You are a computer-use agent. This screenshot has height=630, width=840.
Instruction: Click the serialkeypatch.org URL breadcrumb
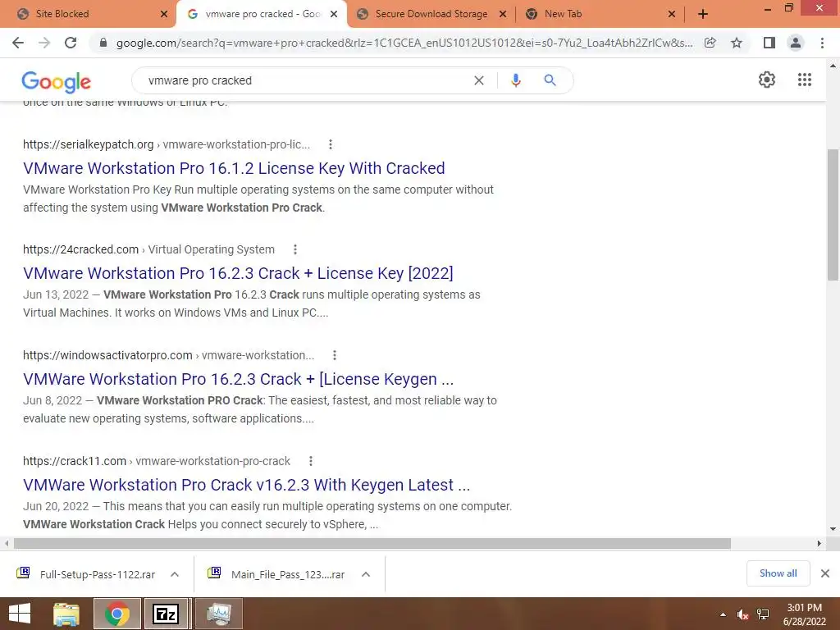point(166,144)
